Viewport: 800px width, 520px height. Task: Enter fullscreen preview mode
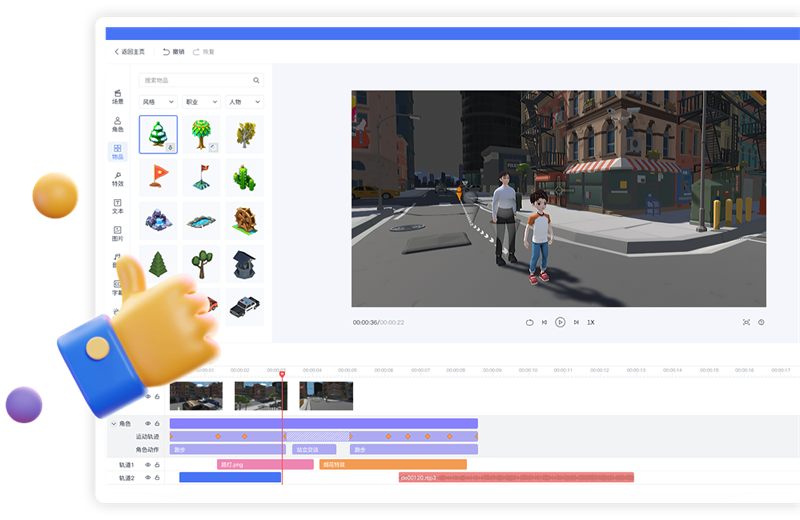point(746,322)
